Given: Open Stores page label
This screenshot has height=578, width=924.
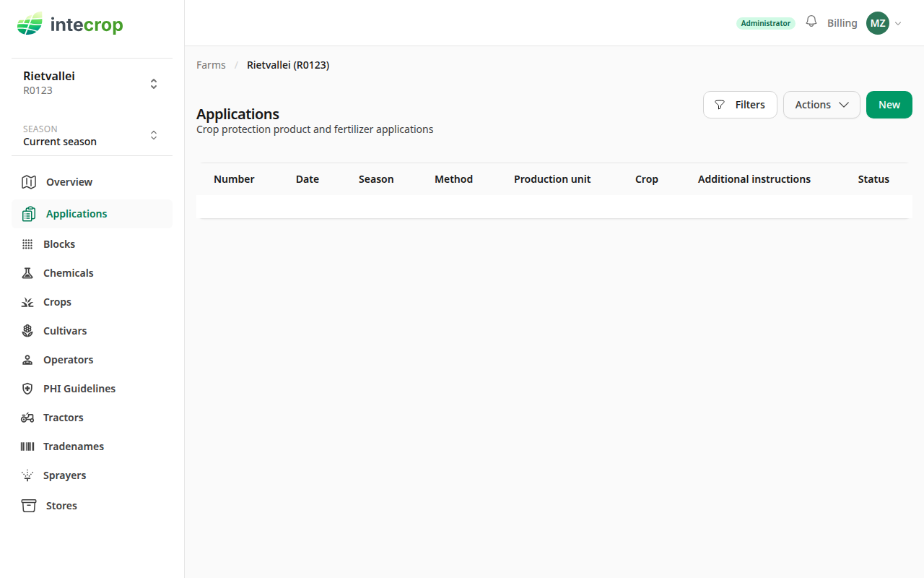Looking at the screenshot, I should (x=61, y=506).
